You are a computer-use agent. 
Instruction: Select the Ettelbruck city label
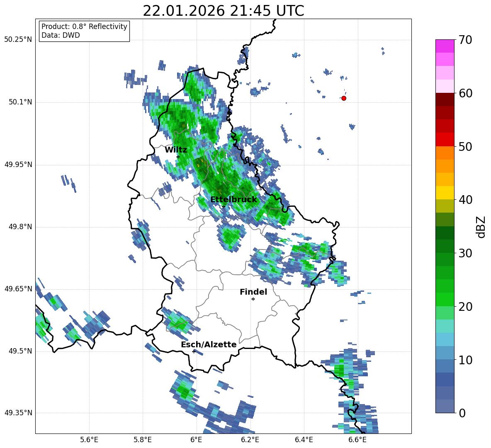coord(233,200)
